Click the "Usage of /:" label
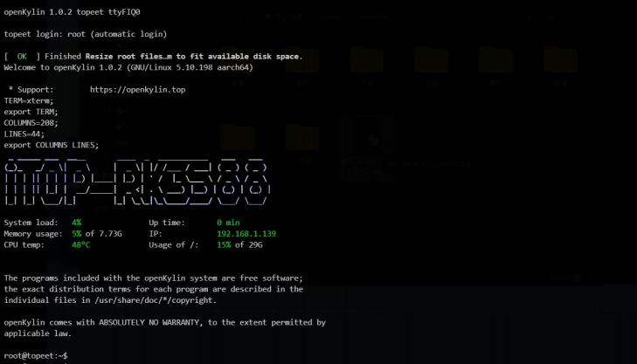 (174, 245)
